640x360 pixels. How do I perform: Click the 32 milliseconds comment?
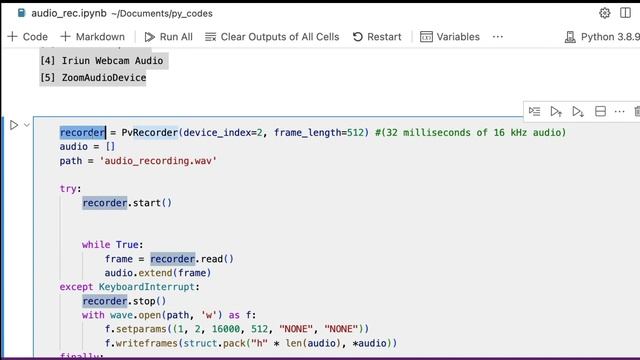point(470,133)
